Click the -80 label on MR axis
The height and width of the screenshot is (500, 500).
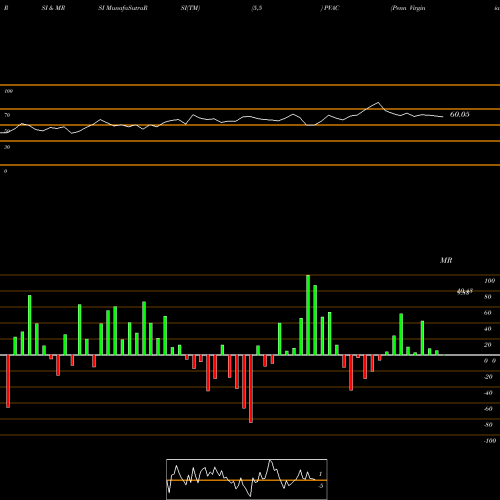click(x=488, y=425)
